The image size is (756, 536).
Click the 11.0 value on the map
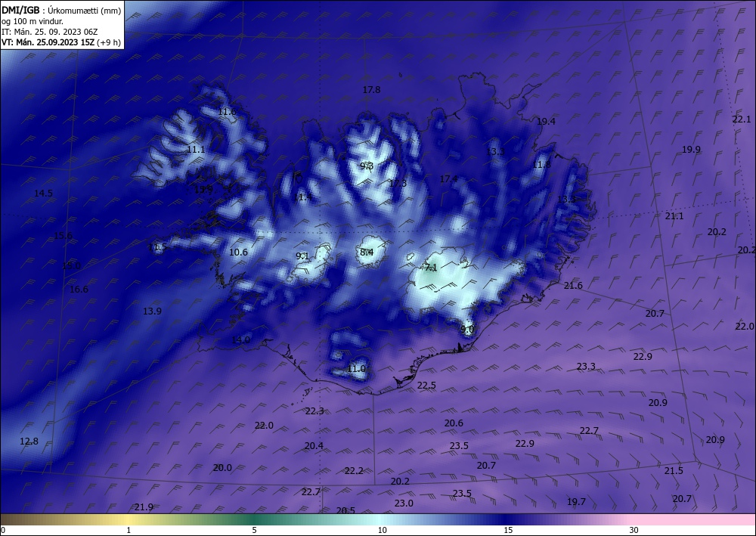coord(356,369)
